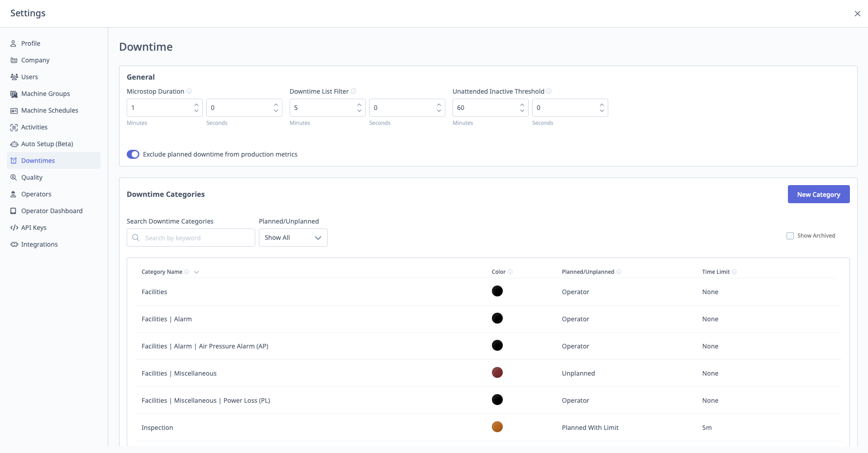Sort by Category Name chevron
Image resolution: width=868 pixels, height=453 pixels.
[x=196, y=272]
